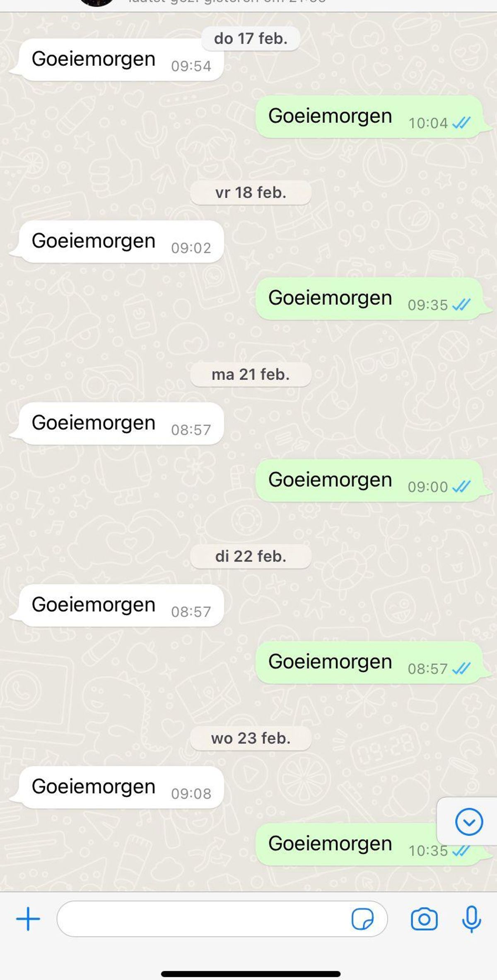Jump to latest messages with down-chevron button
This screenshot has height=980, width=497.
point(469,821)
